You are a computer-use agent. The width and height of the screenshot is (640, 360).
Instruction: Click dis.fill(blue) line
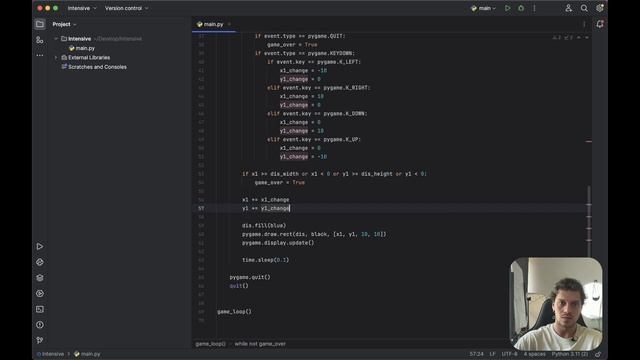pyautogui.click(x=264, y=225)
